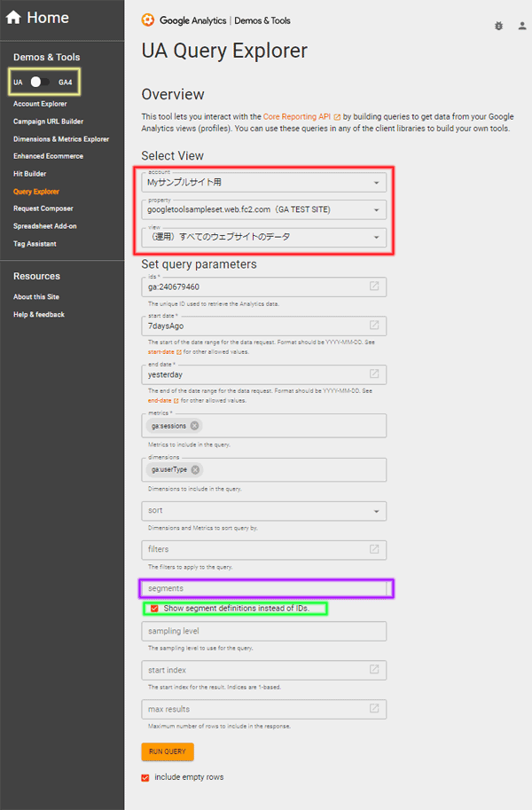
Task: Open Hit Builder in sidebar
Action: pyautogui.click(x=30, y=174)
